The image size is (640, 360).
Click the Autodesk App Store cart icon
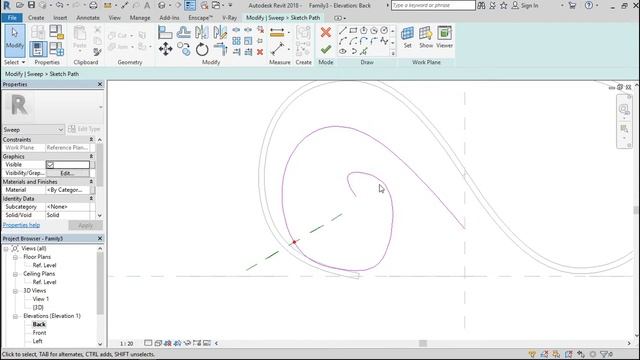point(572,5)
